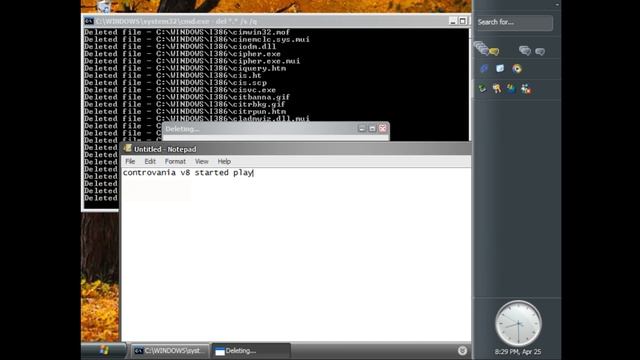
Task: Click the people icon in sidebar
Action: click(526, 89)
